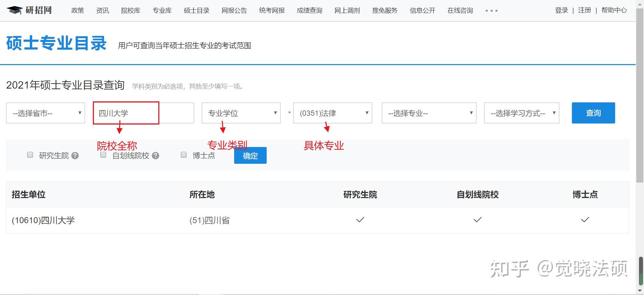Navigate to 推免服务
The image size is (644, 295).
pos(385,10)
